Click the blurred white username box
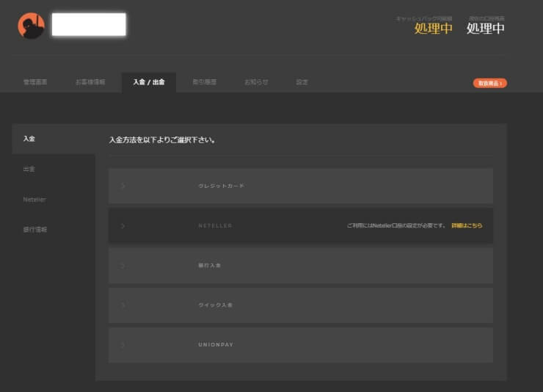The height and width of the screenshot is (392, 543). [x=89, y=24]
